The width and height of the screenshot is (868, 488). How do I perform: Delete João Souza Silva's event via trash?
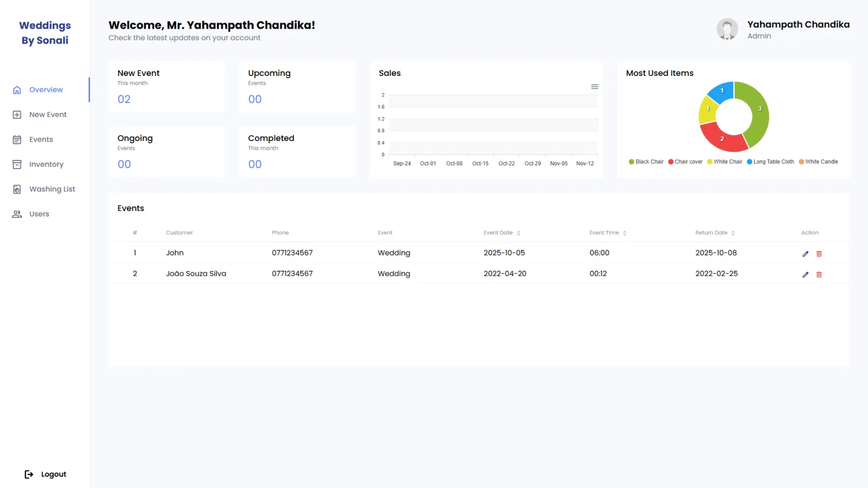coord(819,274)
